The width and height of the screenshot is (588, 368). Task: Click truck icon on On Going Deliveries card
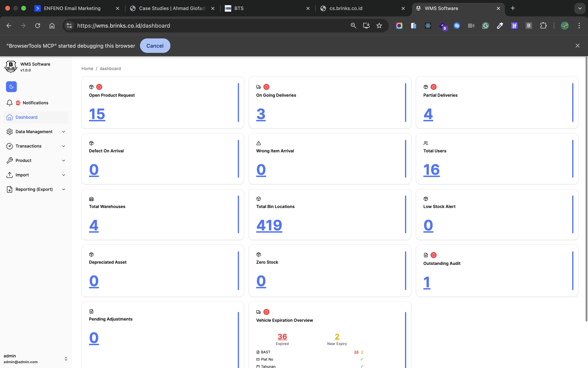point(258,87)
